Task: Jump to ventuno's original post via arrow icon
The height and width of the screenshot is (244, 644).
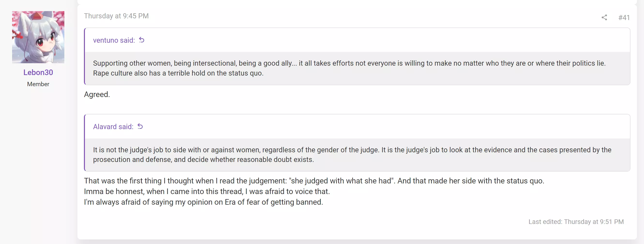Action: point(142,40)
